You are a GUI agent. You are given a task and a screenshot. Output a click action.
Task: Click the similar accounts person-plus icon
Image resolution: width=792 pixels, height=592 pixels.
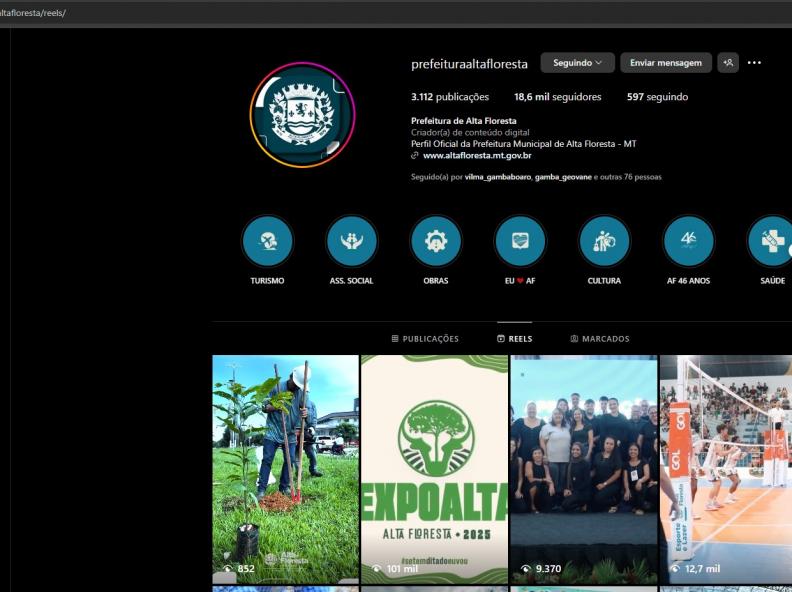click(728, 63)
